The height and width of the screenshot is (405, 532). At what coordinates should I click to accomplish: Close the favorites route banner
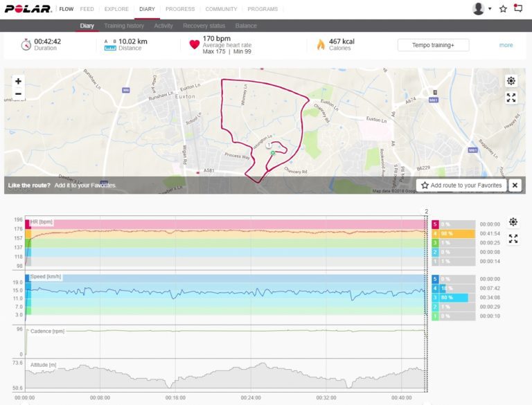click(515, 185)
